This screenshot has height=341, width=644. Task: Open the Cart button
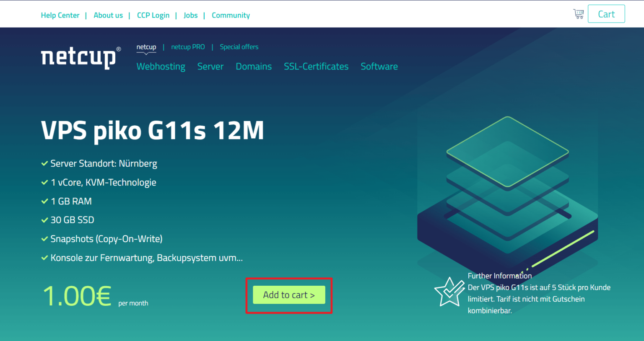tap(606, 14)
